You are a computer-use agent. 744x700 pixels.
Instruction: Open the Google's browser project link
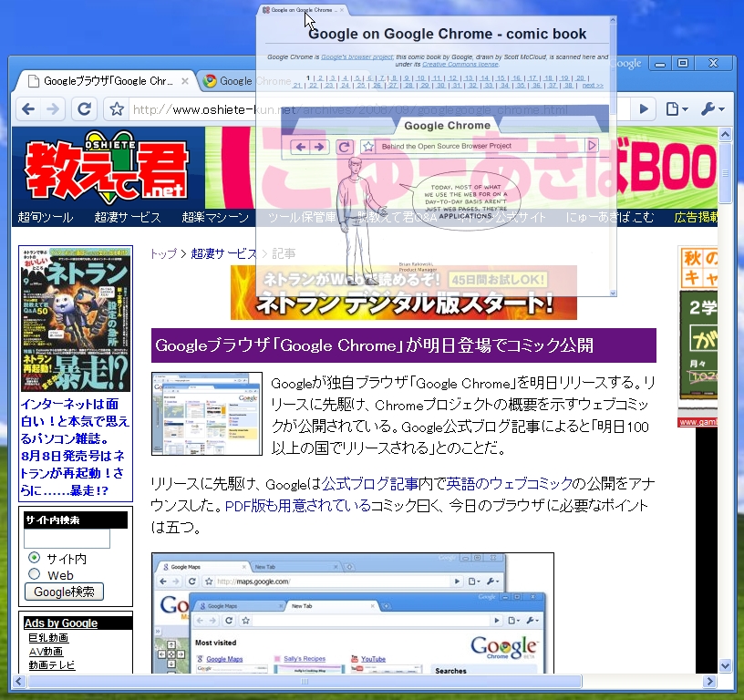tap(356, 57)
